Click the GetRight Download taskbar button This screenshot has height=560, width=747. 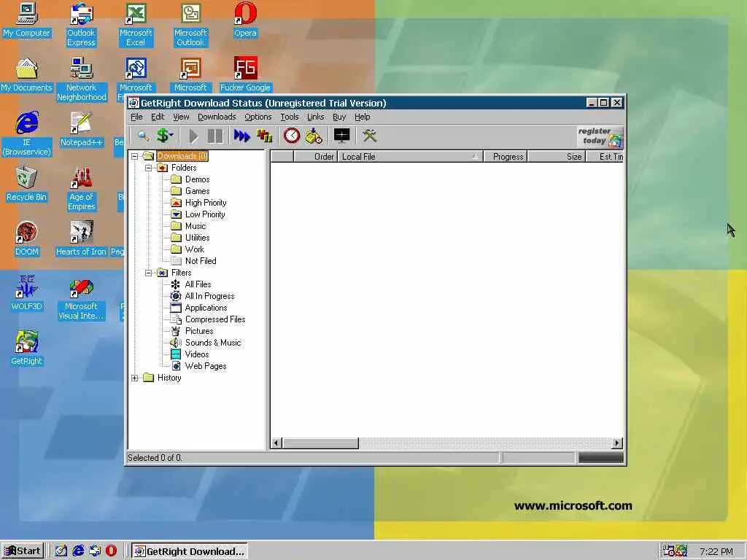click(x=190, y=551)
